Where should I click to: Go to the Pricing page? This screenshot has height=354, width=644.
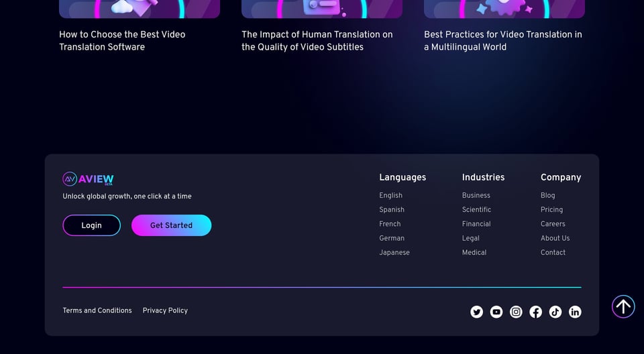(551, 210)
